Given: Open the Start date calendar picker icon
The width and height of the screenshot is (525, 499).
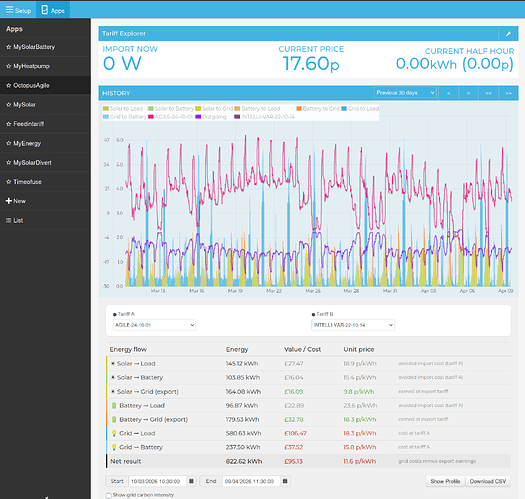Looking at the screenshot, I should click(191, 481).
